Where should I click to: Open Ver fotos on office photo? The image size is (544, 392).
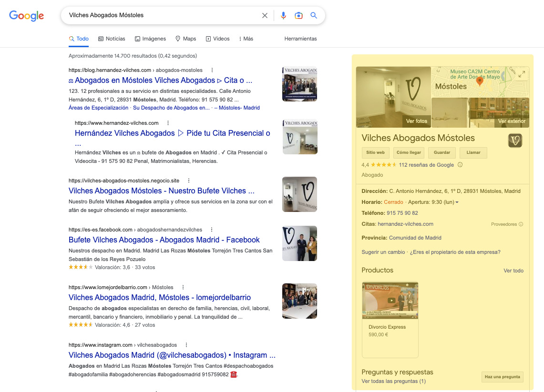416,121
